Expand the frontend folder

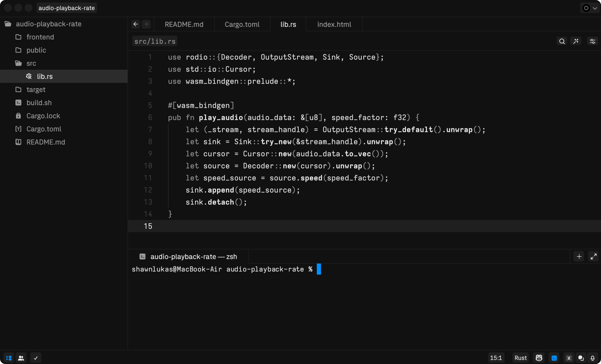[40, 37]
